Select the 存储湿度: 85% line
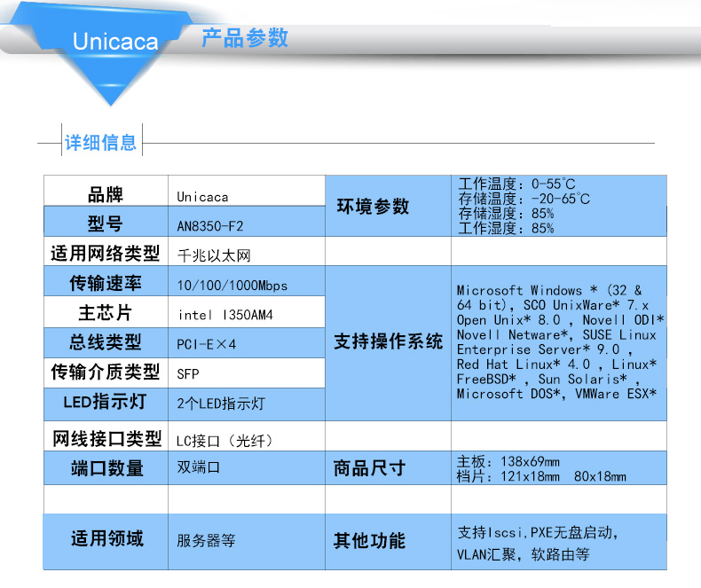 [506, 214]
